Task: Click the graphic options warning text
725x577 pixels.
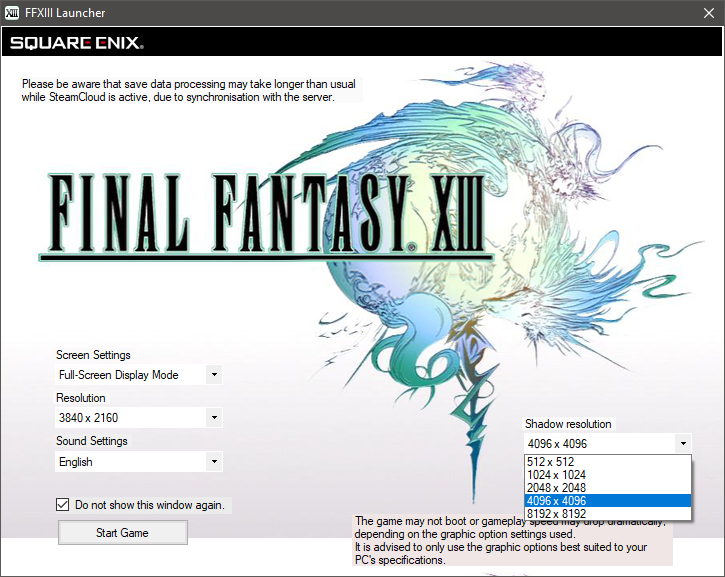Action: click(510, 540)
